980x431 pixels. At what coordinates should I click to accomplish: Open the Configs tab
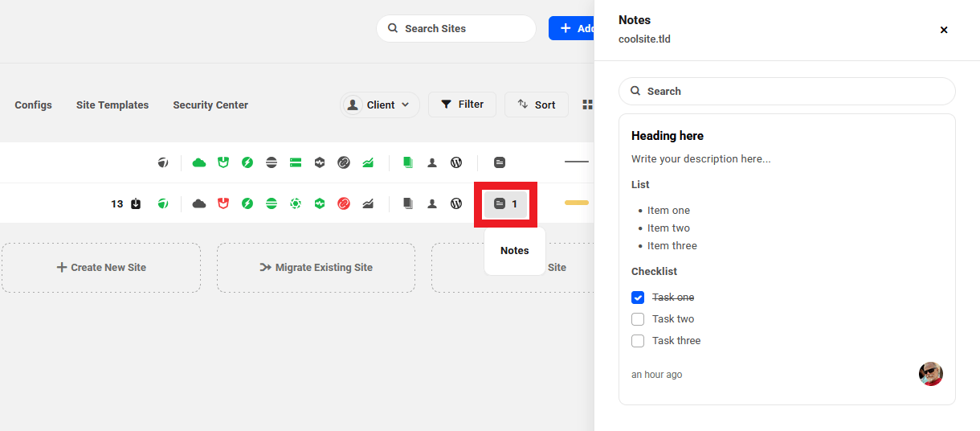[x=33, y=105]
